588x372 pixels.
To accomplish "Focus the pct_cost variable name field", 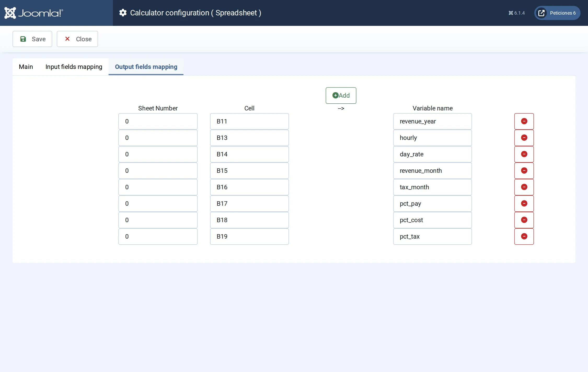I will [x=433, y=220].
